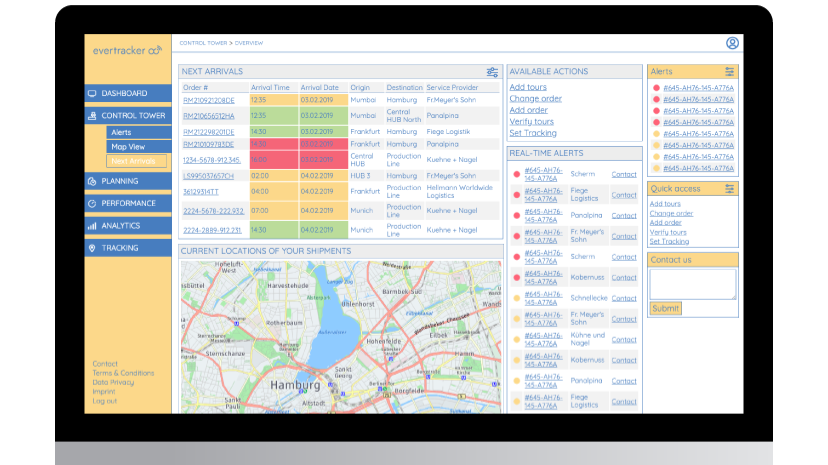Viewport: 828px width, 465px height.
Task: Click Log out in sidebar footer
Action: pos(105,401)
